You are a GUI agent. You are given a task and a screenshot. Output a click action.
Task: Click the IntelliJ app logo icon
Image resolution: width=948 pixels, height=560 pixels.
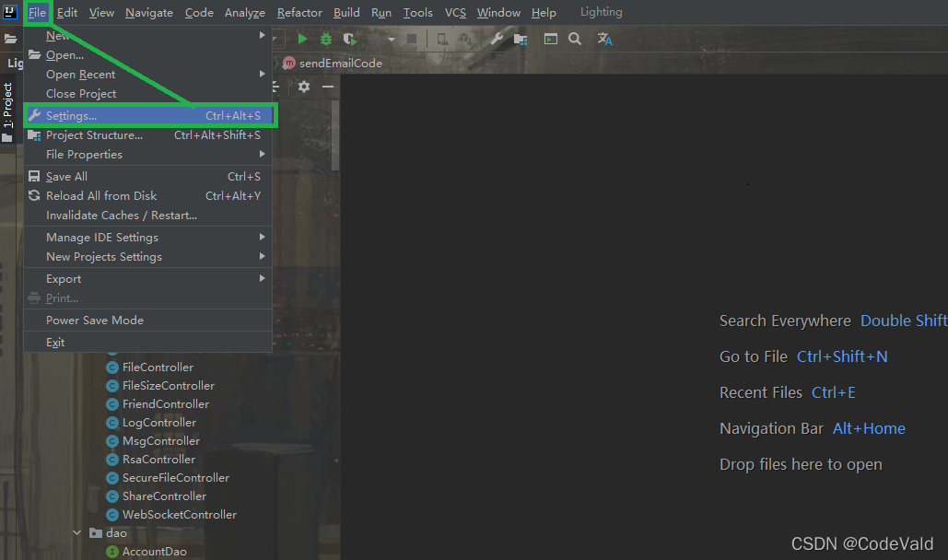click(x=9, y=11)
